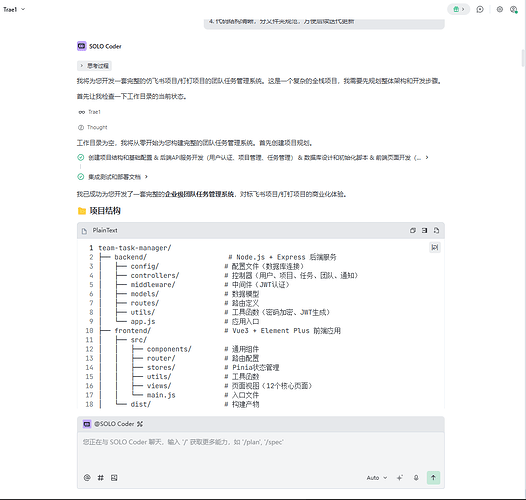Click the 项目结构 heading
This screenshot has width=526, height=500.
click(x=105, y=211)
